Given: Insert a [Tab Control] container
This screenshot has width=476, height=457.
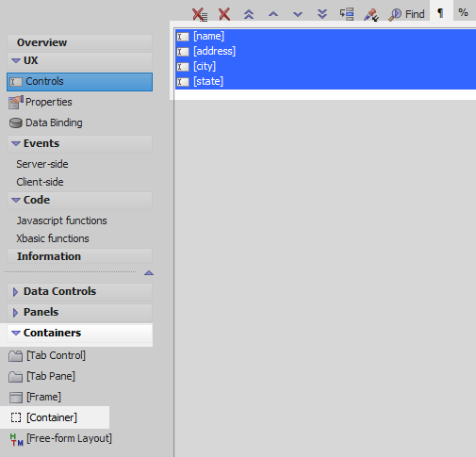Looking at the screenshot, I should click(47, 355).
